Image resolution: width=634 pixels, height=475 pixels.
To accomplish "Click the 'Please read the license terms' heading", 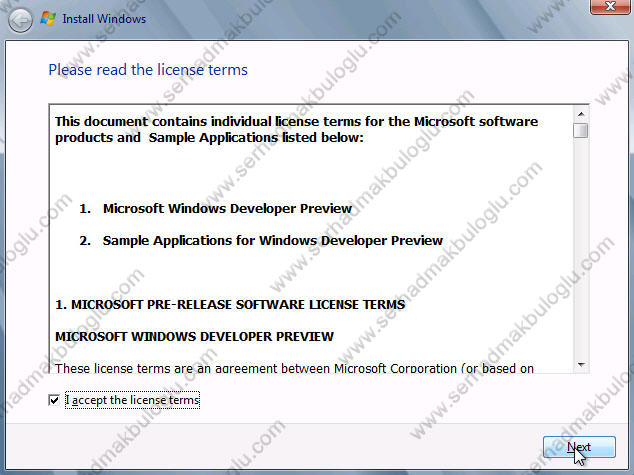I will [148, 70].
